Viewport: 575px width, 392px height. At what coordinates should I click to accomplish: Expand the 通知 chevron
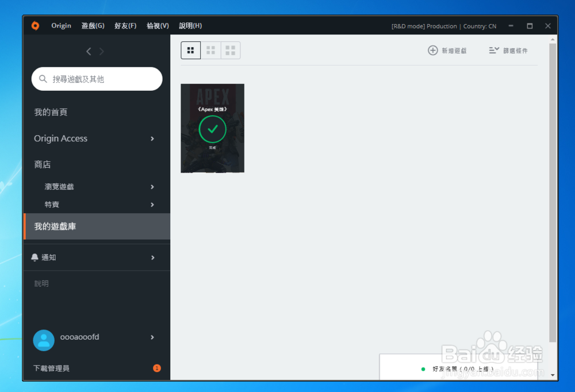click(x=152, y=258)
